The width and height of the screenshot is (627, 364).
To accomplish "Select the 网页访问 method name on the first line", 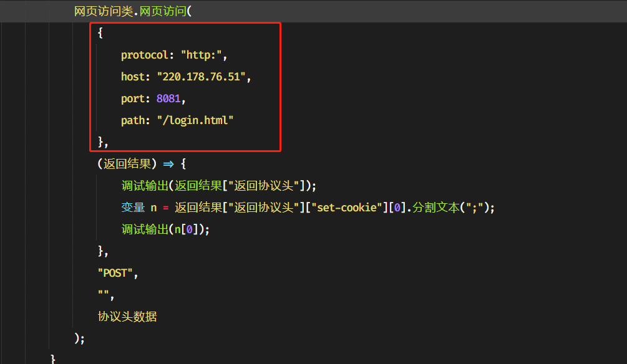I will [x=163, y=11].
